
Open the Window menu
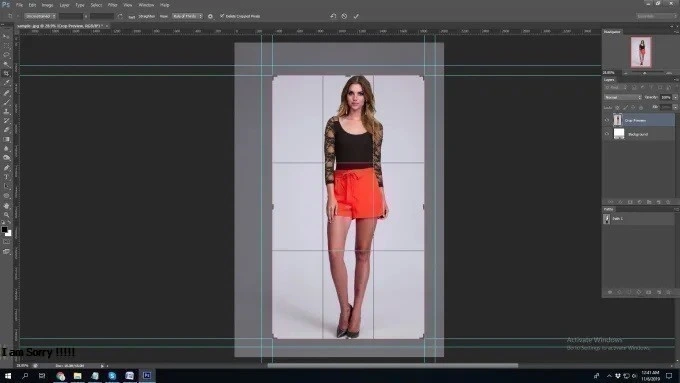pos(146,5)
